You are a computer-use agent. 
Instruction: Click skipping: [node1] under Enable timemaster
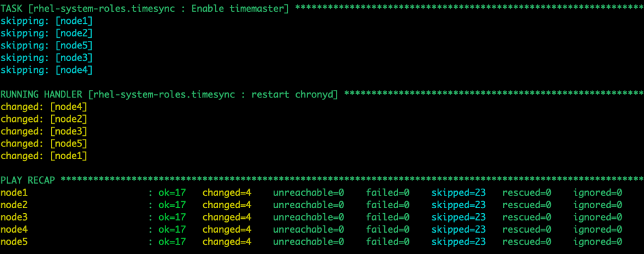[x=47, y=21]
